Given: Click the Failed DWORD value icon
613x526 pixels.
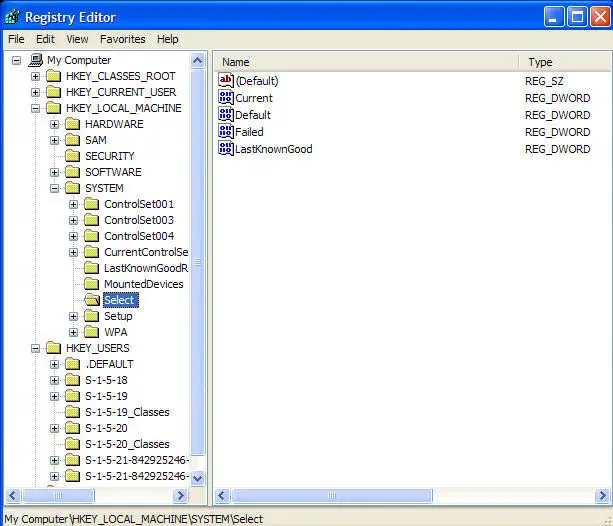Looking at the screenshot, I should 226,132.
